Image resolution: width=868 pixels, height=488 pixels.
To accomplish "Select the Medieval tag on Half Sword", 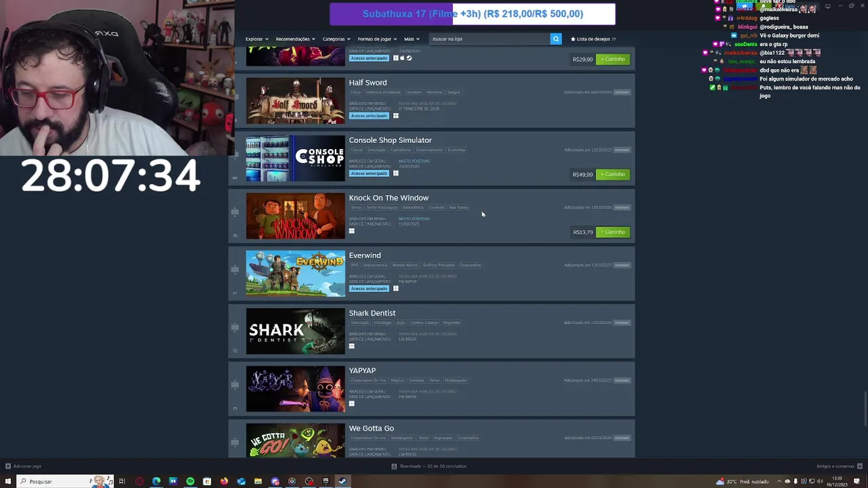I will (434, 92).
